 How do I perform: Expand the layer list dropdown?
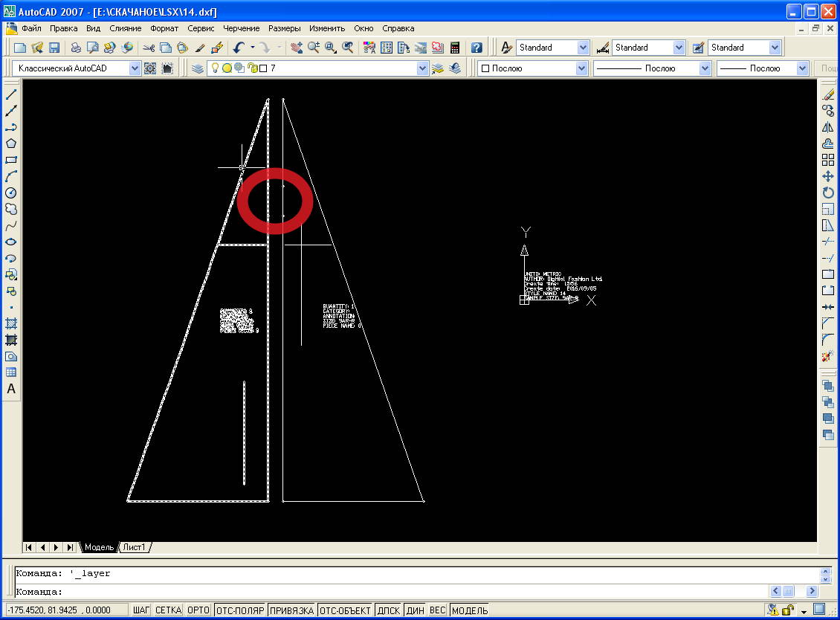coord(422,68)
